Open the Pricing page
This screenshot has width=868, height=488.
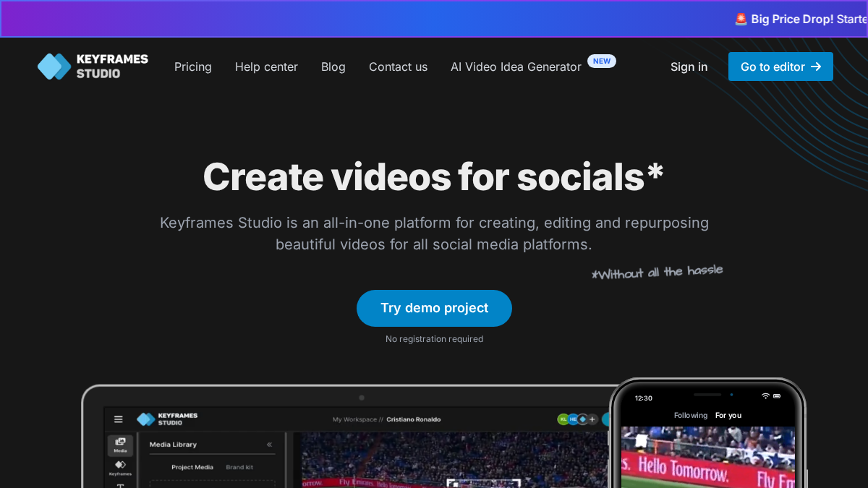(193, 67)
